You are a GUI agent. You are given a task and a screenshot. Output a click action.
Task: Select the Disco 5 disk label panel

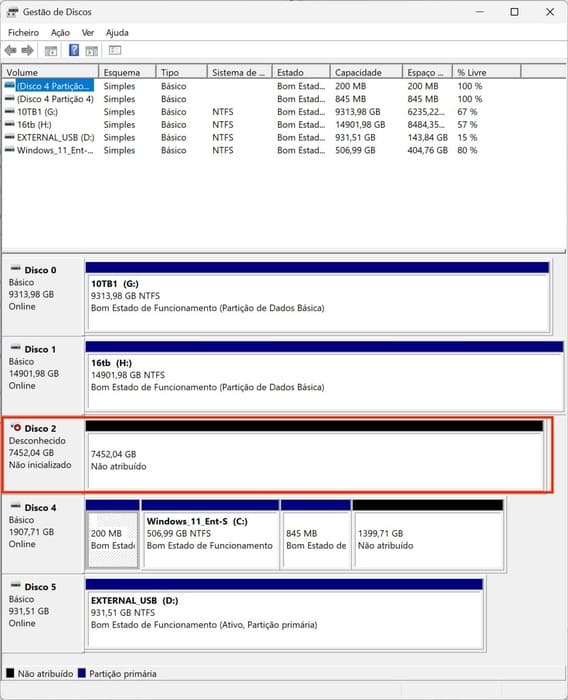[43, 612]
